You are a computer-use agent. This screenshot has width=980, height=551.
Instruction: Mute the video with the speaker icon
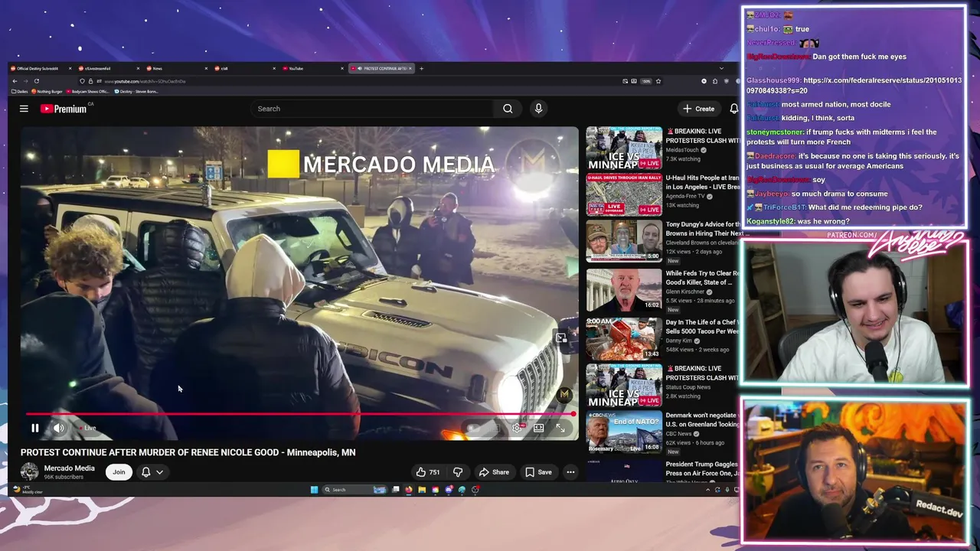[59, 428]
